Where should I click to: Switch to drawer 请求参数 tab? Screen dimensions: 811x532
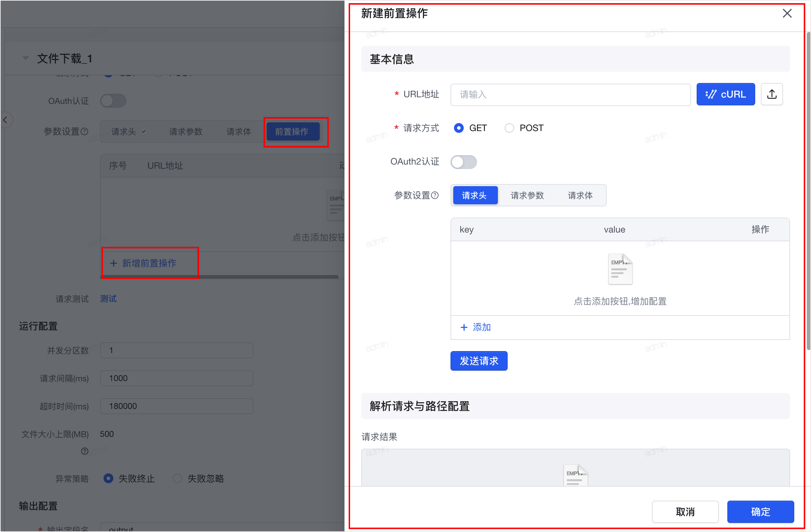point(527,195)
